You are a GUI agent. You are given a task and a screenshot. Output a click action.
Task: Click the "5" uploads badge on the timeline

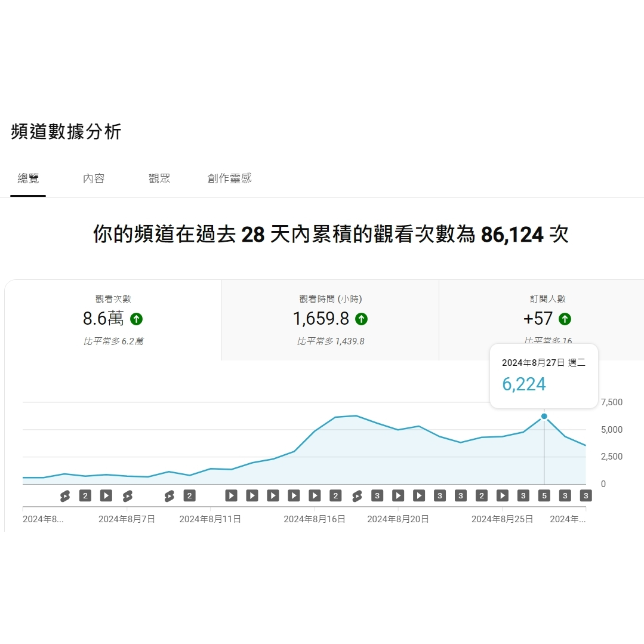[x=544, y=495]
